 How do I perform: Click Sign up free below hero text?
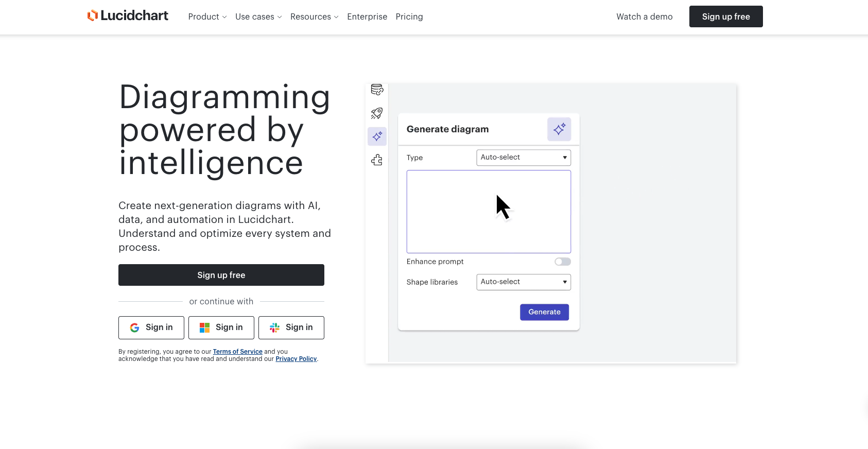[221, 275]
